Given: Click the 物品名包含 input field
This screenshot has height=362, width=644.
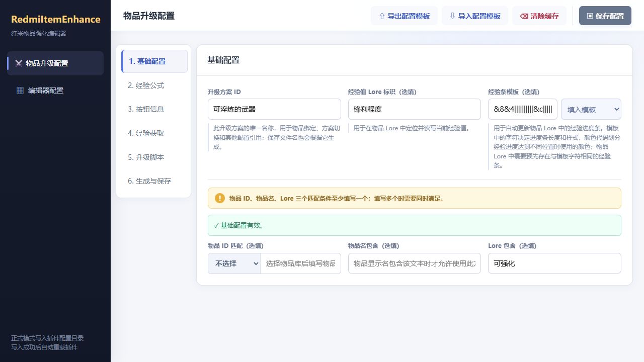Looking at the screenshot, I should (x=415, y=263).
